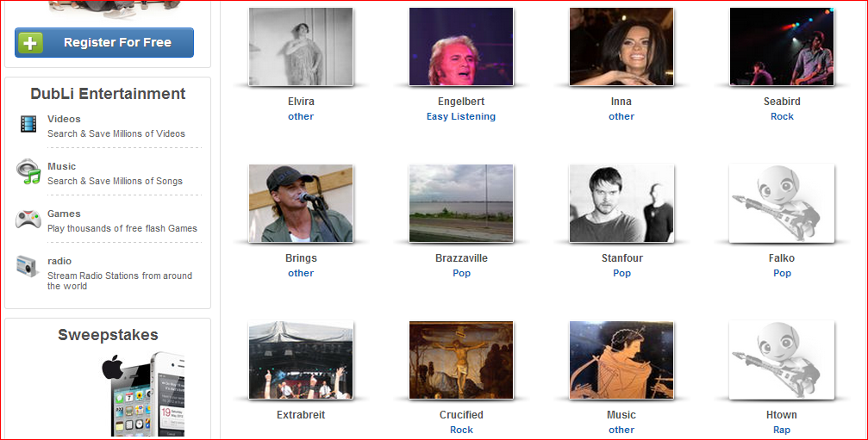
Task: Click the Easy Listening genre link
Action: click(461, 116)
